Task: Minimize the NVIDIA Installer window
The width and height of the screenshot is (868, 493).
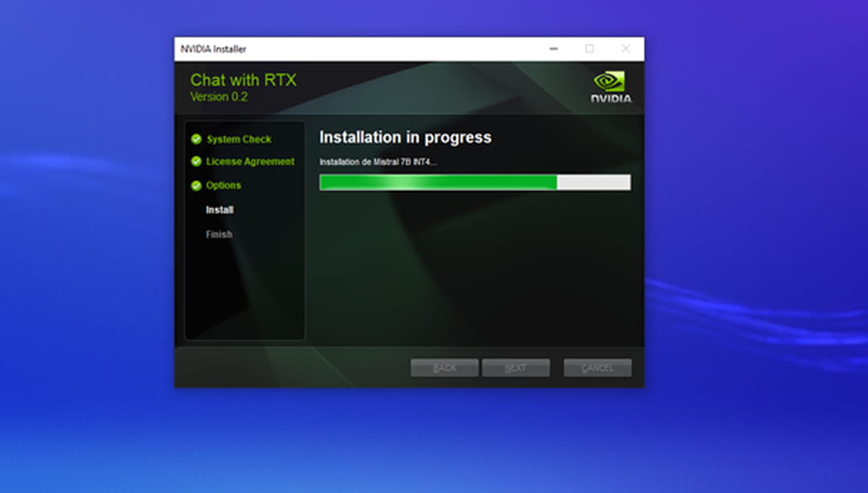Action: (554, 49)
